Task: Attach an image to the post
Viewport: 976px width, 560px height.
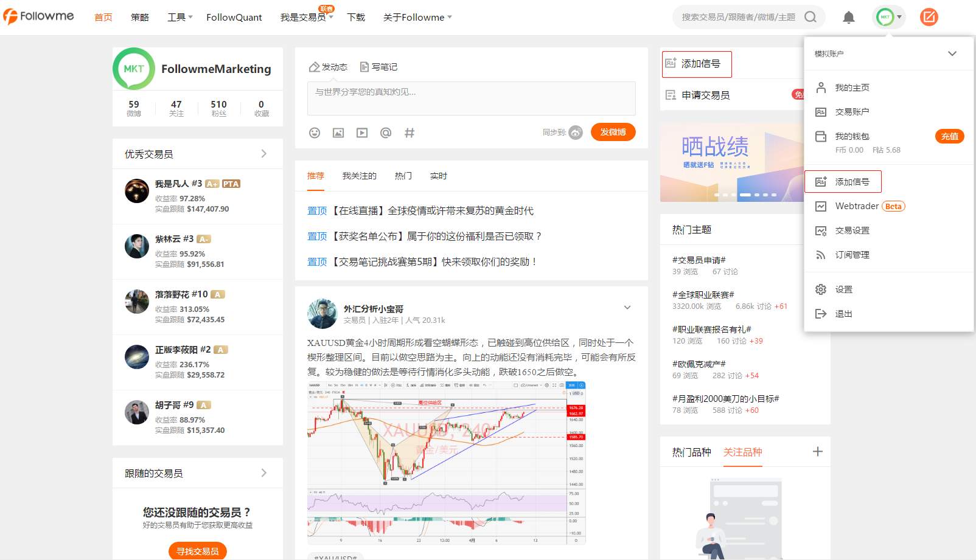Action: tap(338, 133)
